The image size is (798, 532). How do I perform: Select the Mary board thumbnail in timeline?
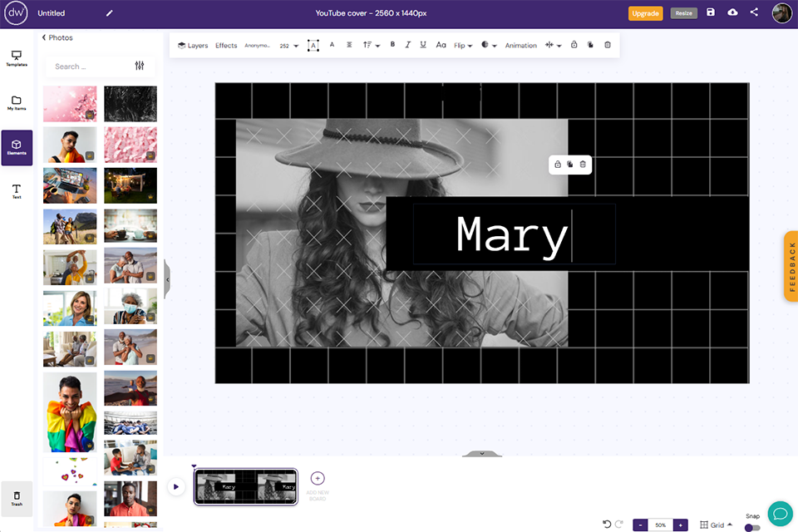coord(246,487)
